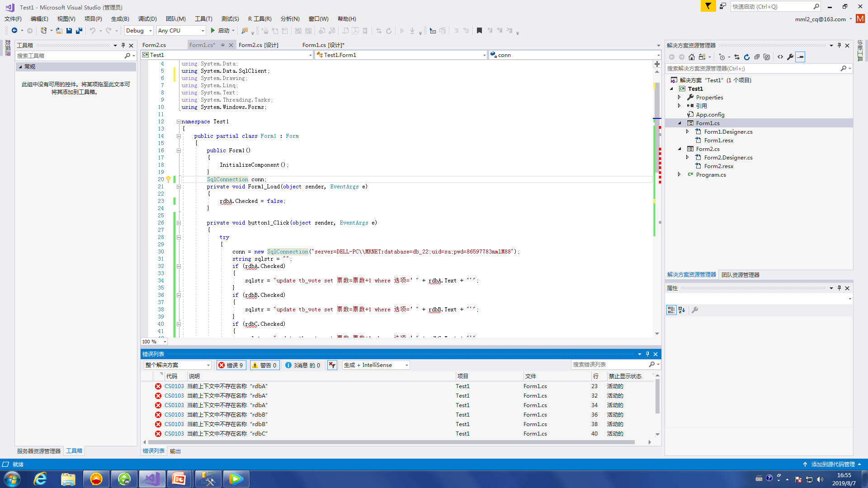Click the Navigate Backward arrow in toolbar
Screen dimensions: 868x488
click(14, 31)
